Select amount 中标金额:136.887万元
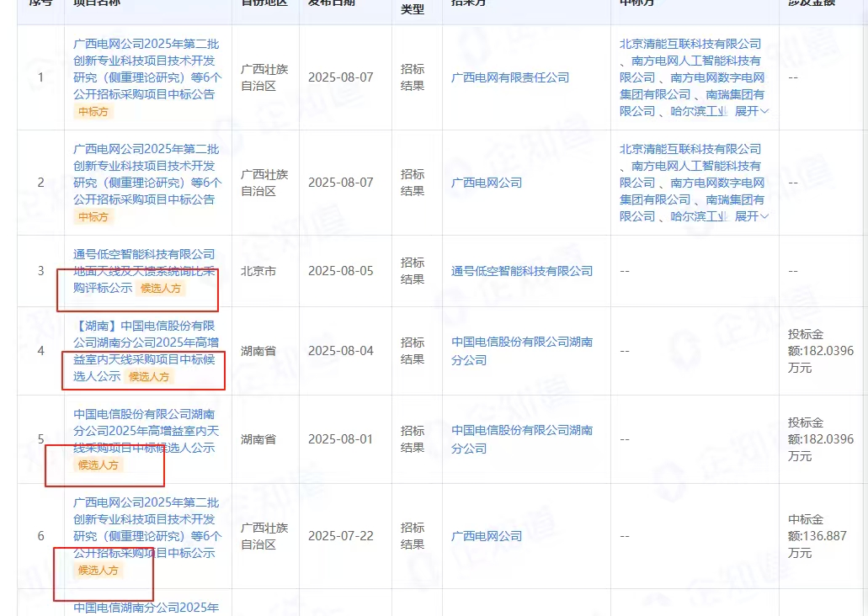Image resolution: width=868 pixels, height=616 pixels. [817, 536]
